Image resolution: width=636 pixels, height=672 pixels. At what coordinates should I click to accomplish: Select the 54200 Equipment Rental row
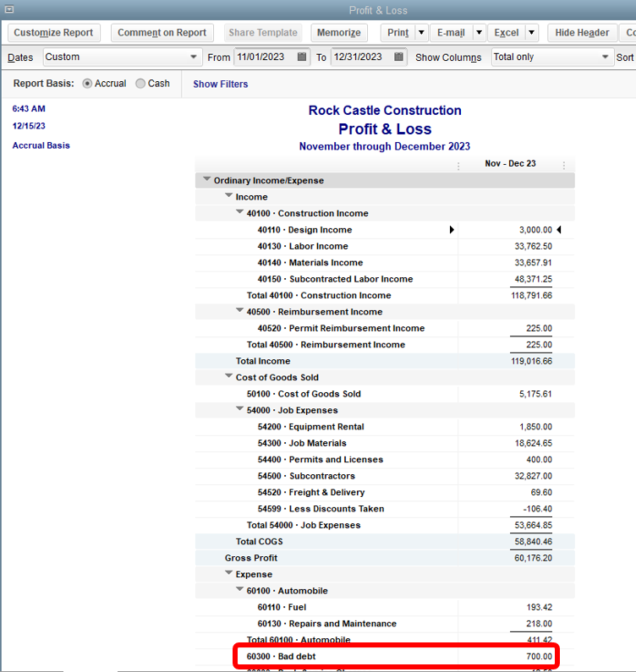[x=385, y=427]
